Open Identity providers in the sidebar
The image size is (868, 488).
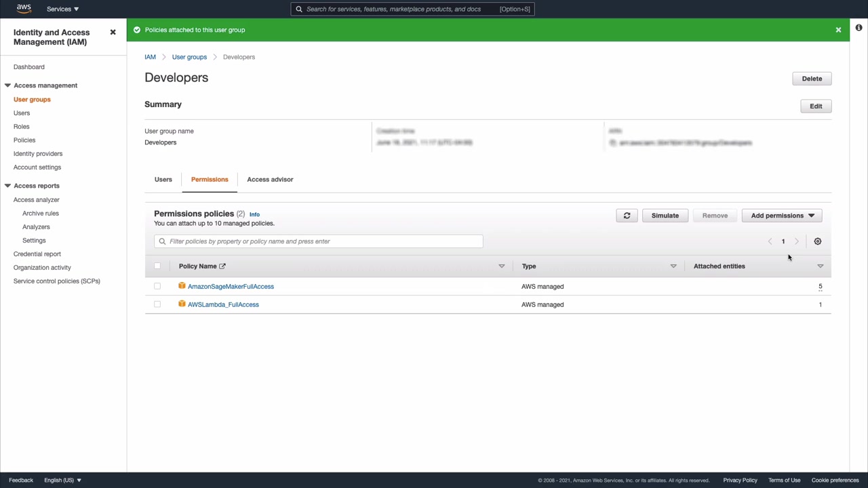click(38, 154)
